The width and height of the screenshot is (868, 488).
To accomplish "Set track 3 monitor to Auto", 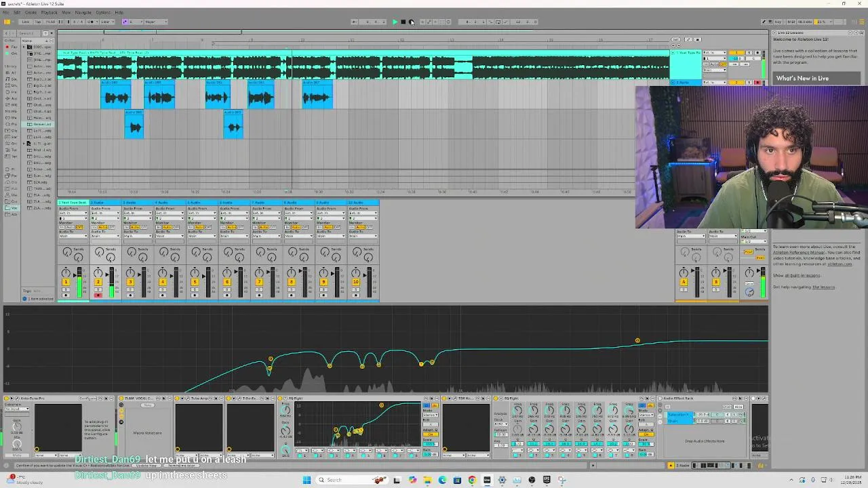I will click(136, 227).
